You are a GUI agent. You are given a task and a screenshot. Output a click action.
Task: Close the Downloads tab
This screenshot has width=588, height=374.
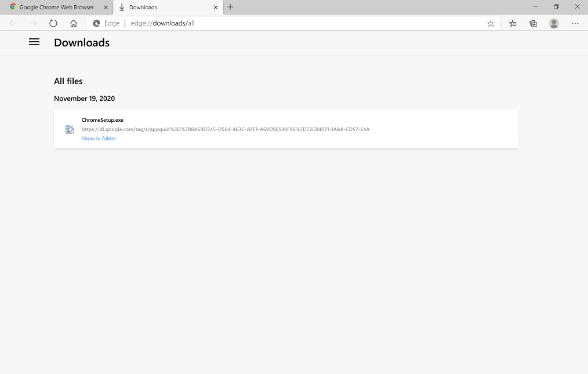(x=216, y=8)
